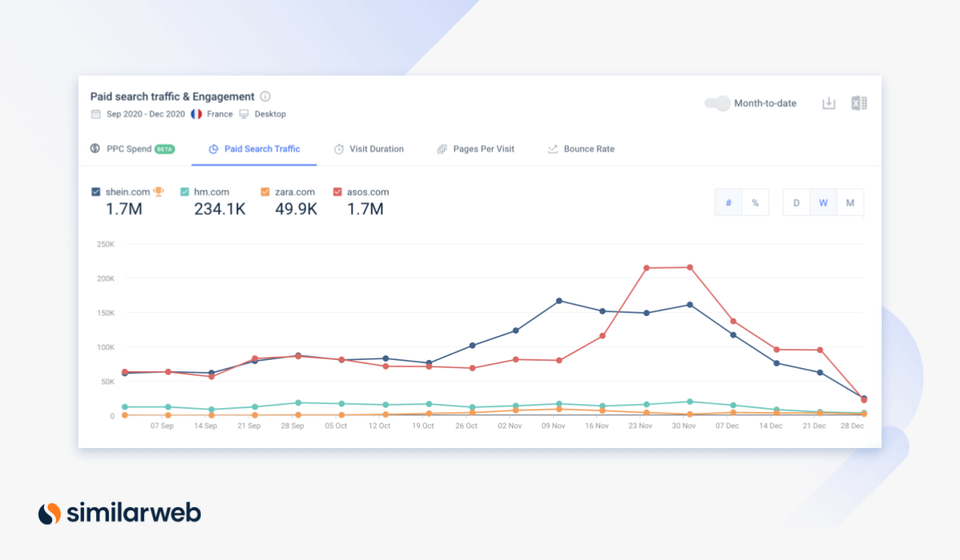Disable the asos.com series checkbox
The image size is (960, 560).
coord(338,192)
